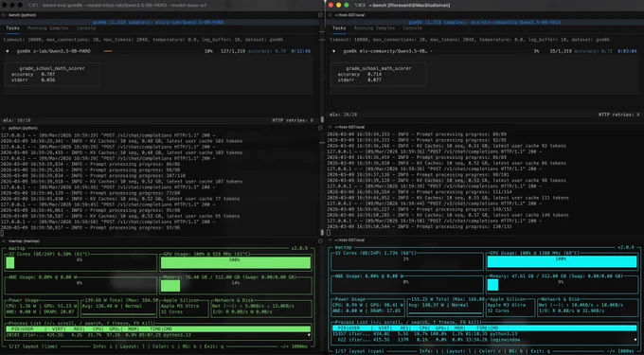
Task: Collapse the gsm8k z-lab/Qwen3.5-9B-PARO task row
Action: (8, 51)
